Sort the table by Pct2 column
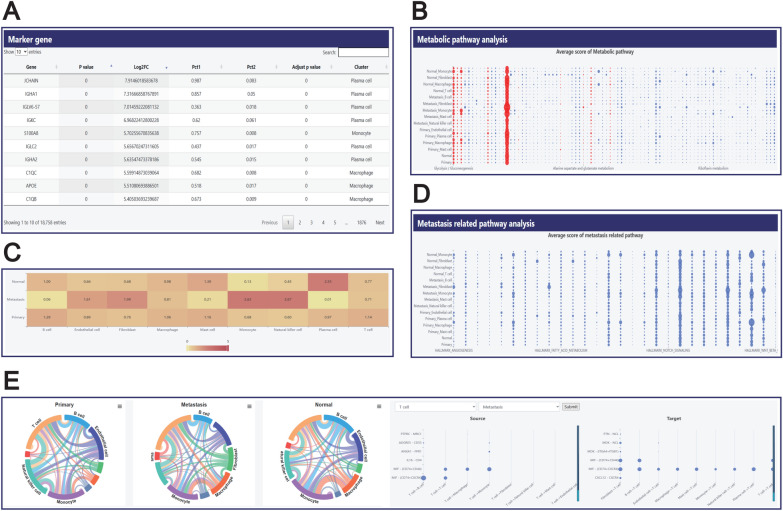783x511 pixels. click(251, 67)
